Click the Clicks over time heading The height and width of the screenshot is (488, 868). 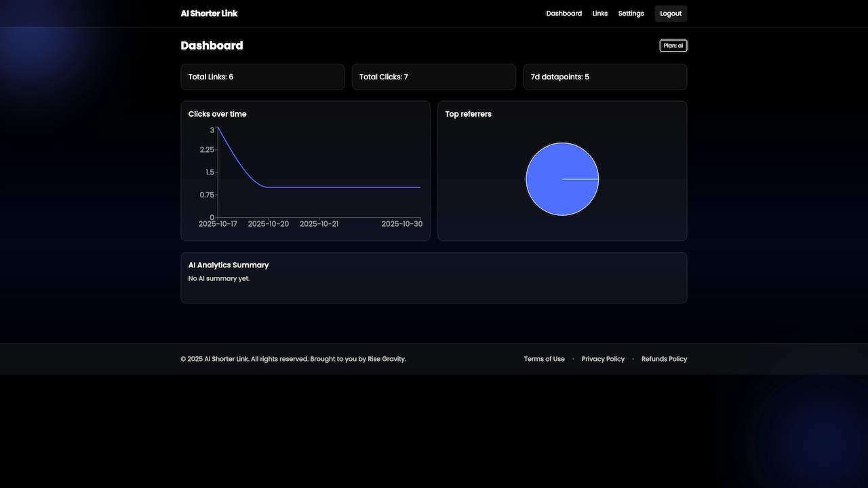pyautogui.click(x=218, y=114)
